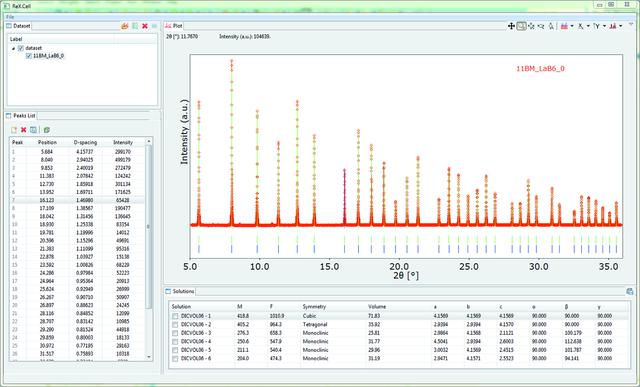Viewport: 640px width, 387px height.
Task: Click the green document icon in the Dataset panel toolbar
Action: [x=135, y=26]
